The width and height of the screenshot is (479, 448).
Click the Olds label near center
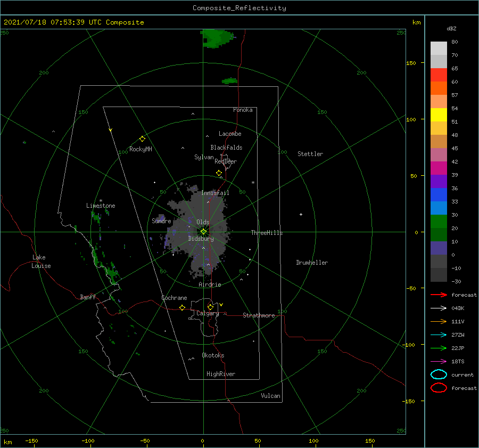(x=203, y=222)
